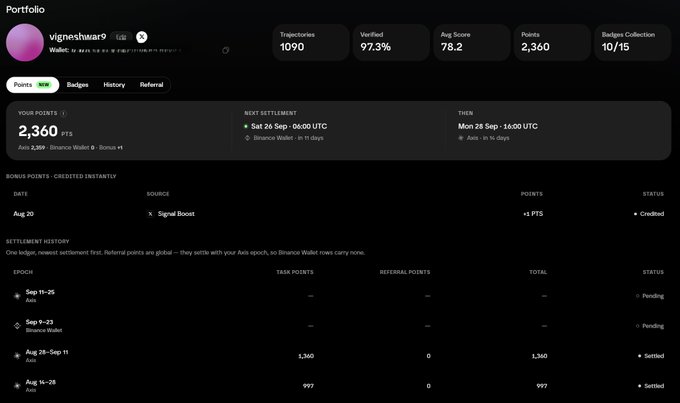Viewport: 680px width, 403px height.
Task: Click the Binance Wallet icon under Next Settlement
Action: [x=247, y=138]
